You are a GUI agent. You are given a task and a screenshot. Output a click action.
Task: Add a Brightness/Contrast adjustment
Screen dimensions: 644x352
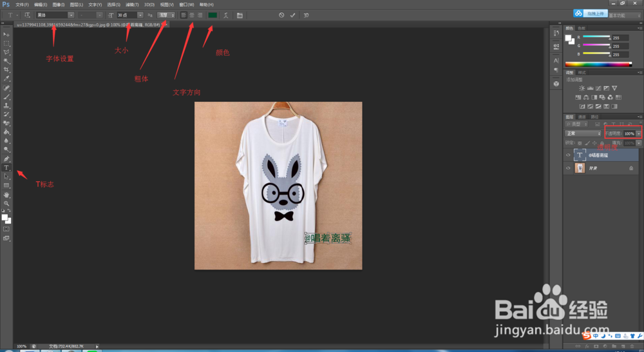[582, 88]
